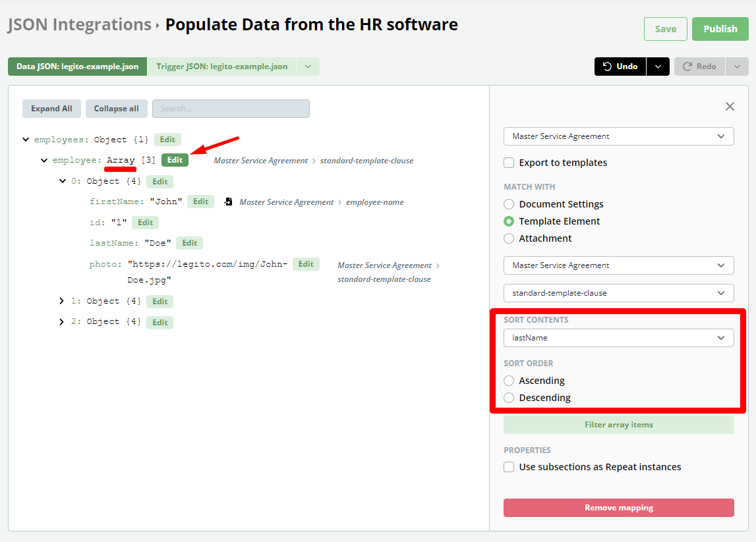Collapse the employee array node
756x542 pixels.
pos(44,160)
